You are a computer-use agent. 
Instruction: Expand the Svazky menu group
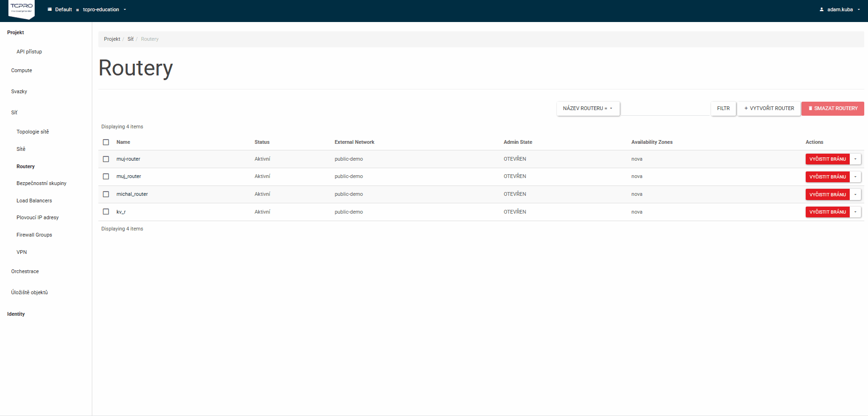19,91
